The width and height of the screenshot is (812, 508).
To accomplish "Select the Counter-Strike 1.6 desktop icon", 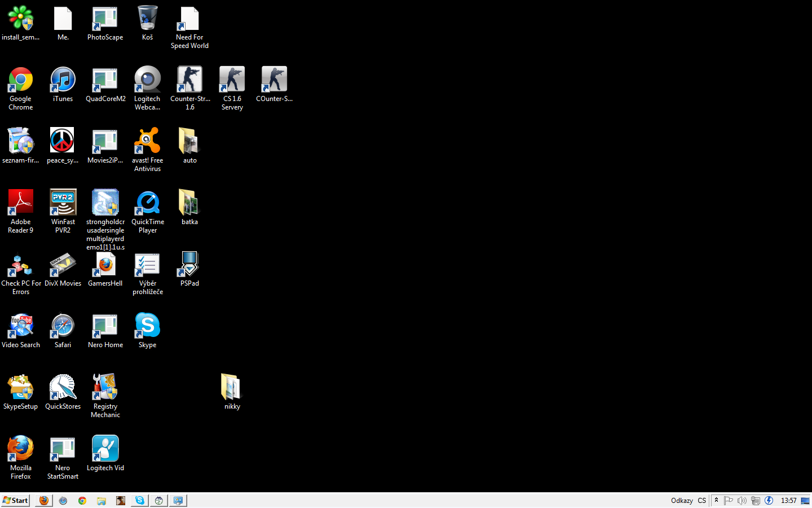I will click(x=189, y=80).
